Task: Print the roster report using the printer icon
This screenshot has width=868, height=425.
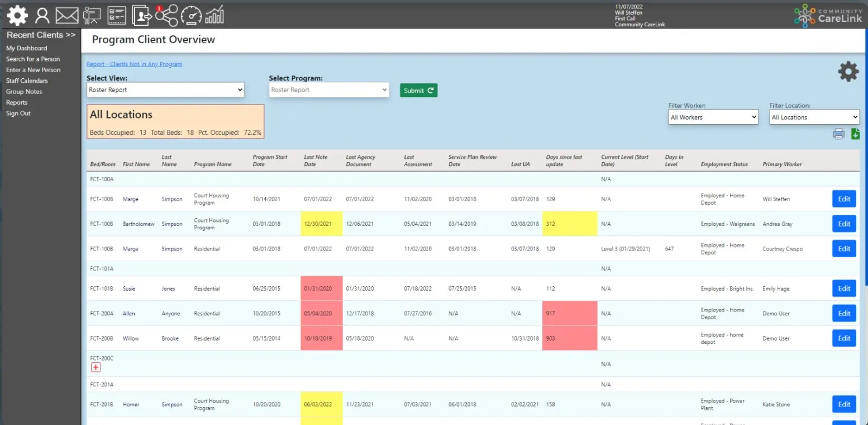Action: point(838,134)
